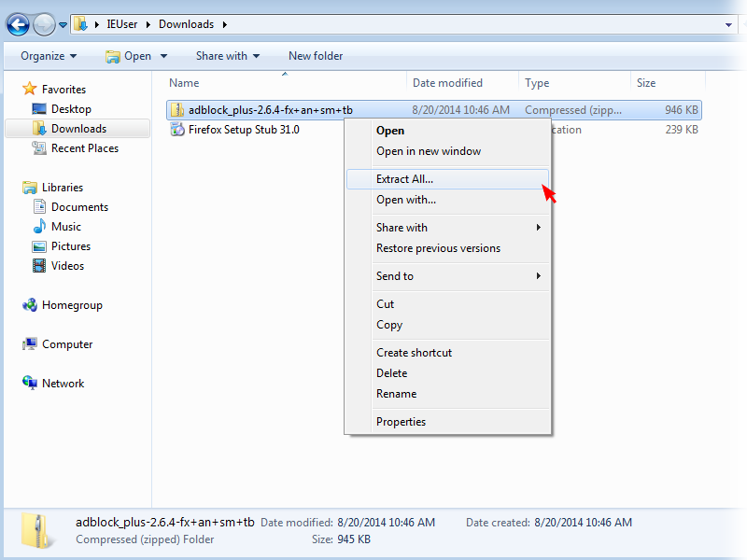Click the folder icon in address bar

pos(81,24)
